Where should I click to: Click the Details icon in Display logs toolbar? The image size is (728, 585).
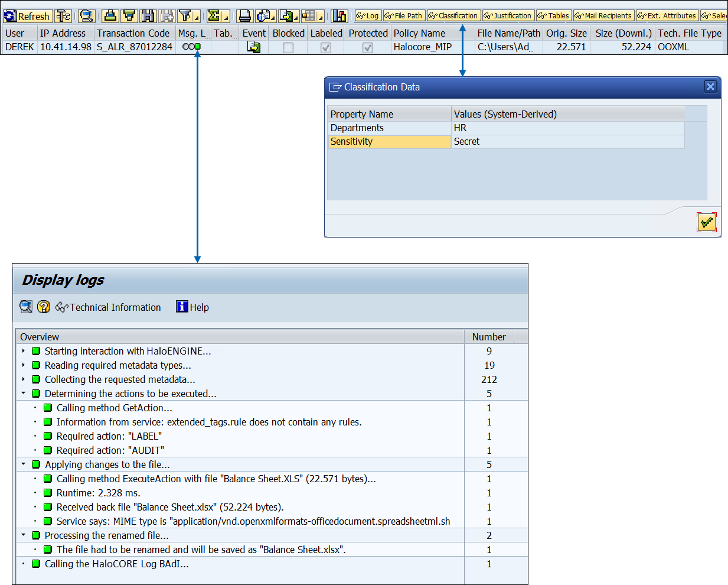click(26, 307)
